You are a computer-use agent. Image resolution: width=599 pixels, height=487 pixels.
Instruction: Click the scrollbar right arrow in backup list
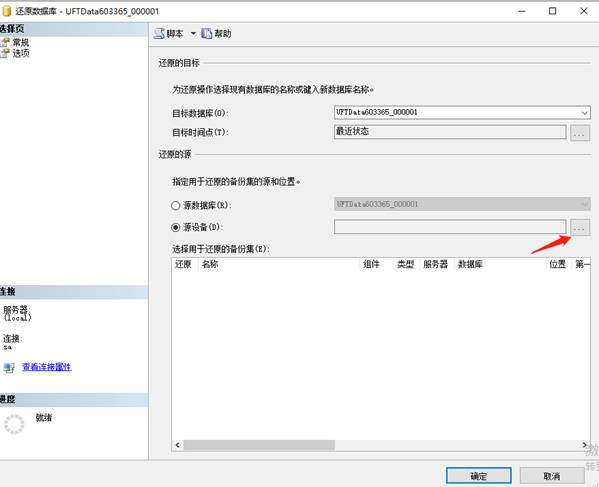[584, 445]
